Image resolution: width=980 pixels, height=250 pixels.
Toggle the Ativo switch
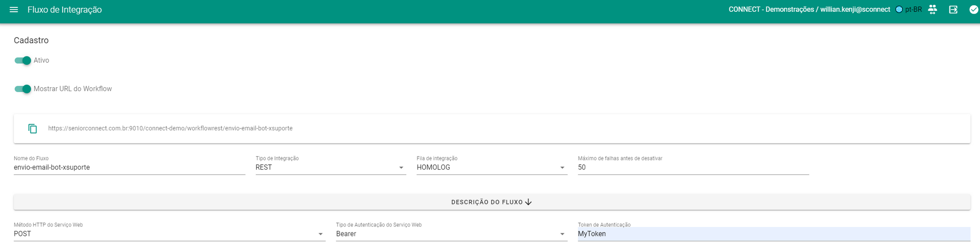point(23,60)
